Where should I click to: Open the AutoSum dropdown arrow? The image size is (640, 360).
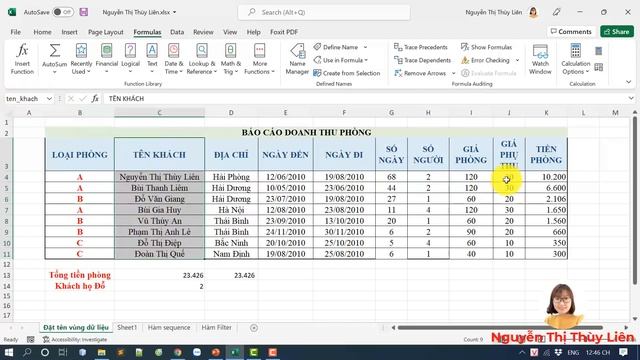(x=54, y=72)
